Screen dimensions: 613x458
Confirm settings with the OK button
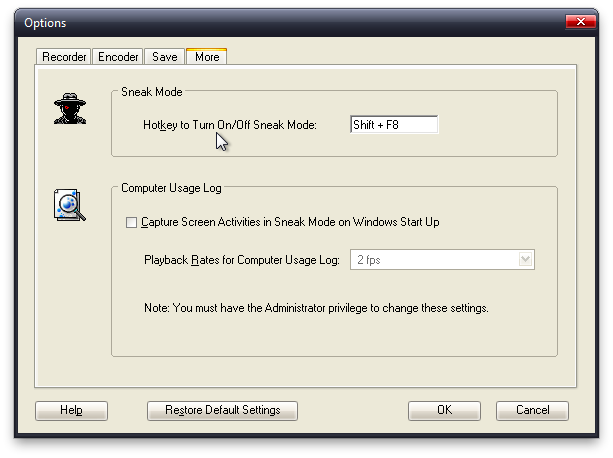(x=445, y=410)
